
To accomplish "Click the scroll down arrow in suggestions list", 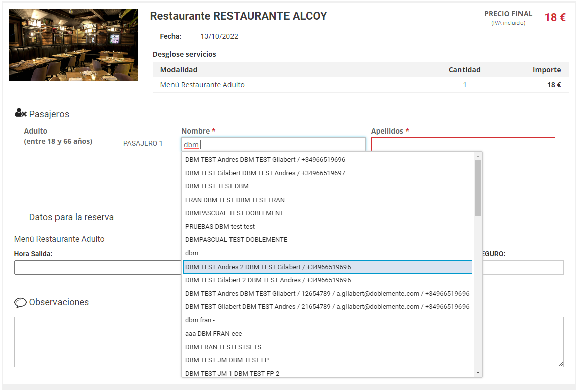I will (478, 373).
